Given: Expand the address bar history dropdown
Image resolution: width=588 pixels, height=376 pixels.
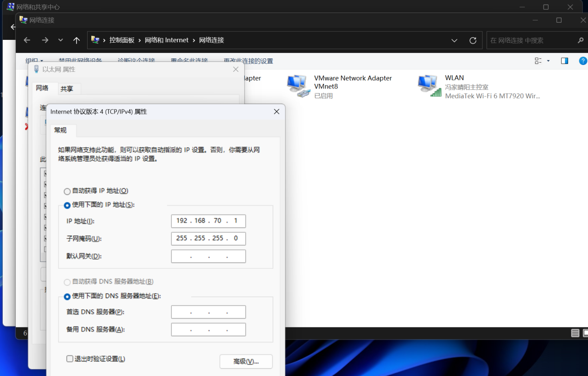Looking at the screenshot, I should click(455, 40).
